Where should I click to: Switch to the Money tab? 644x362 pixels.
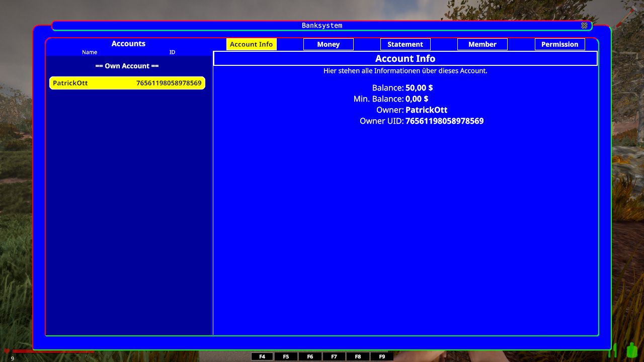pyautogui.click(x=328, y=44)
